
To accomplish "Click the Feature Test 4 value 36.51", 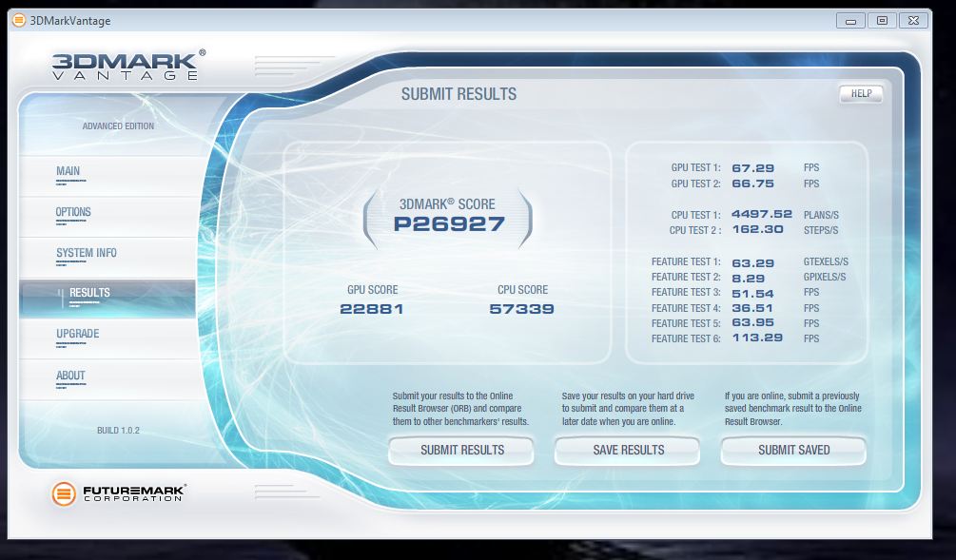I will click(x=752, y=308).
